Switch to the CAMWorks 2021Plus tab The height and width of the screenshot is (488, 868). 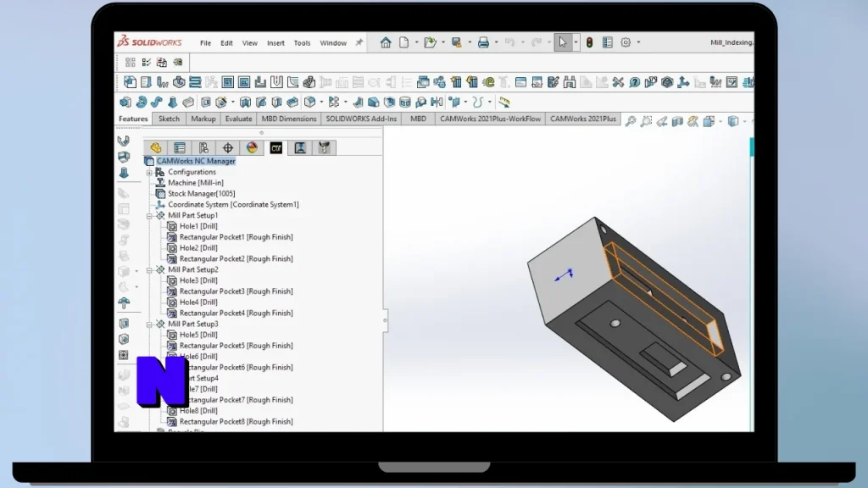pyautogui.click(x=583, y=119)
